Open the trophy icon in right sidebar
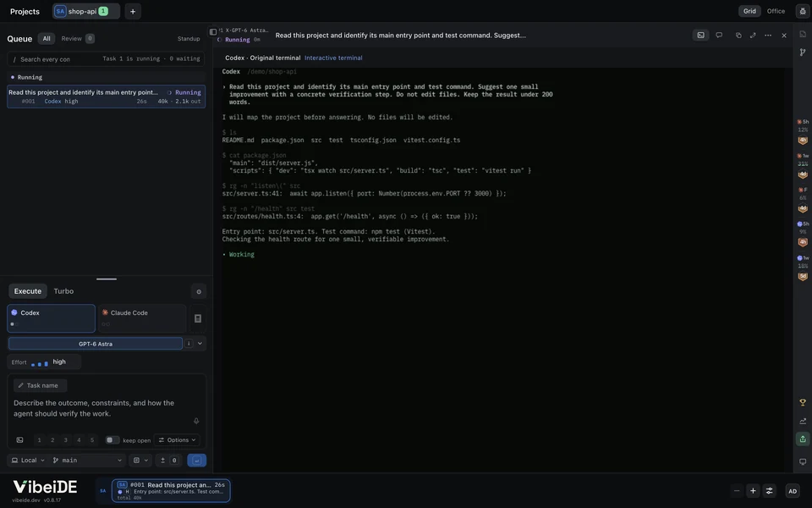 pos(803,402)
